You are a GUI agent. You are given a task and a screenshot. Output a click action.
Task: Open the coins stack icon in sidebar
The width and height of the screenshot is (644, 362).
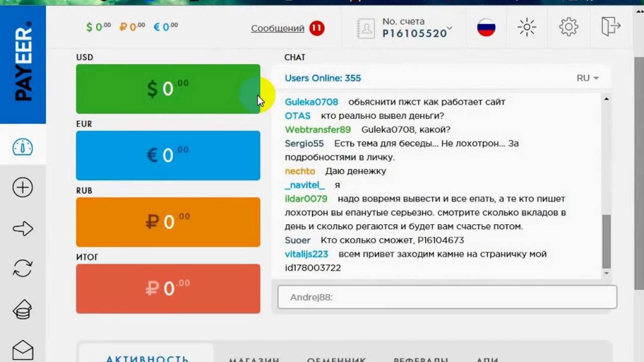pos(23,309)
